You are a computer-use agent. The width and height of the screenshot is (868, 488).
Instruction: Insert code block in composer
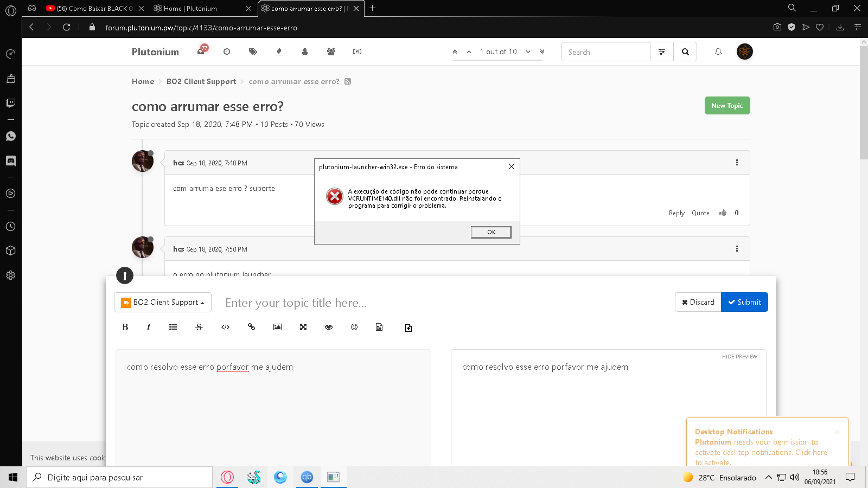pos(226,327)
